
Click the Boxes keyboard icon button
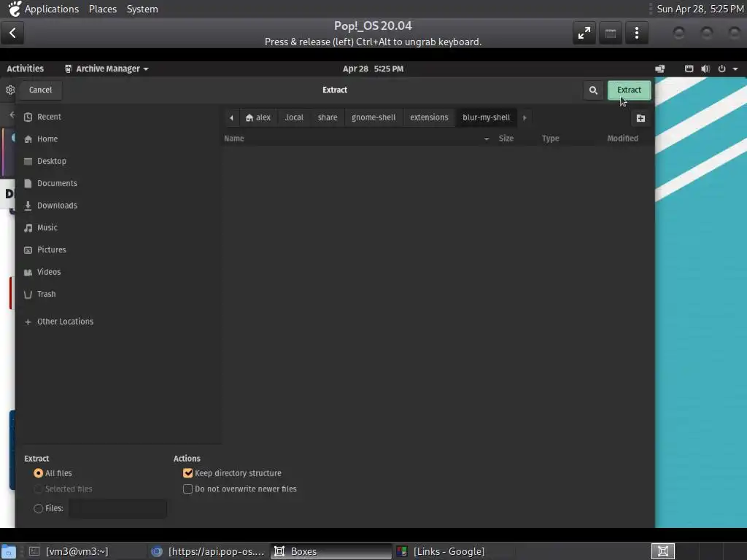coord(611,33)
